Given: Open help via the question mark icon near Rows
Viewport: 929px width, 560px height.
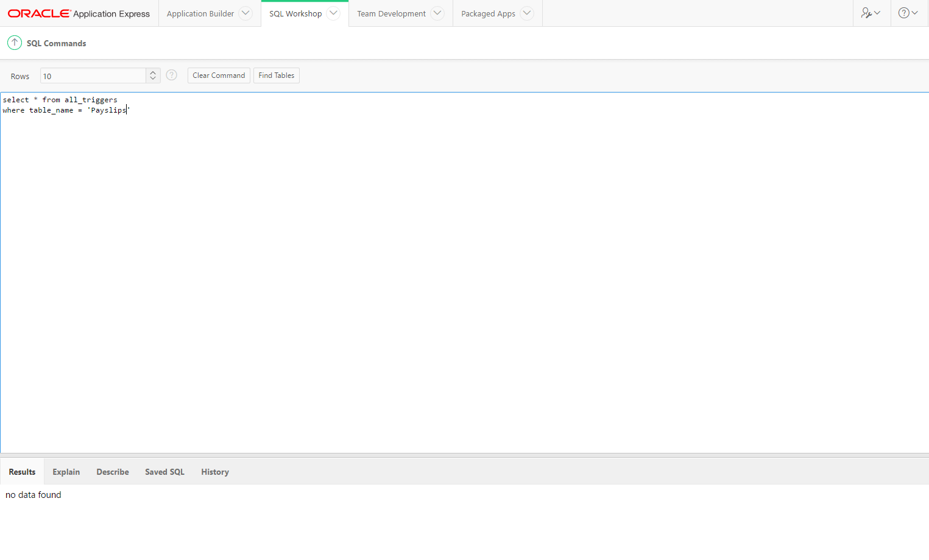Looking at the screenshot, I should [171, 75].
